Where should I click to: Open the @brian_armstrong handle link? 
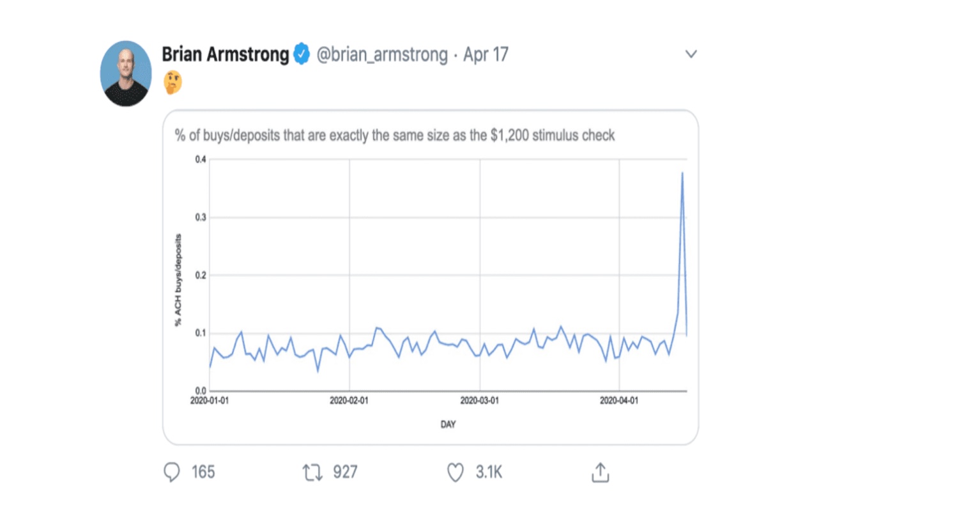coord(382,54)
